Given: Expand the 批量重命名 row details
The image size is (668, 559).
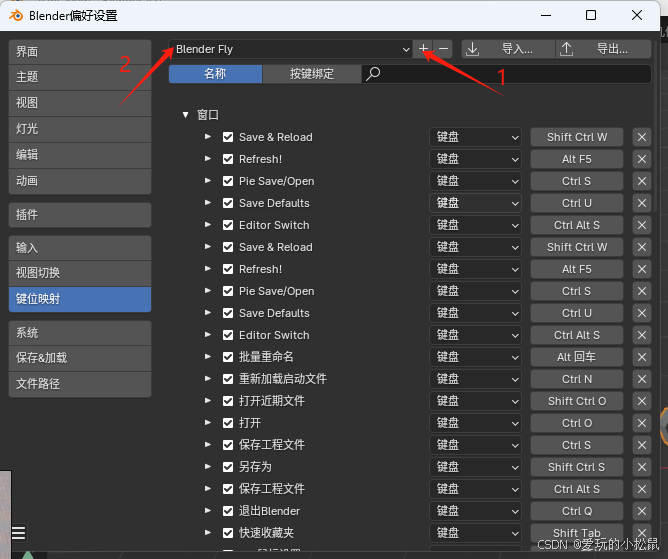Looking at the screenshot, I should [x=207, y=357].
